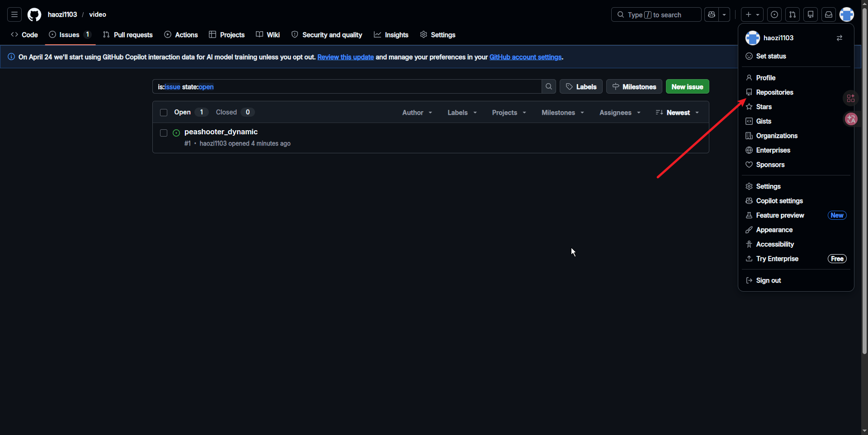Open pull requests icon in header
The height and width of the screenshot is (435, 868).
793,14
